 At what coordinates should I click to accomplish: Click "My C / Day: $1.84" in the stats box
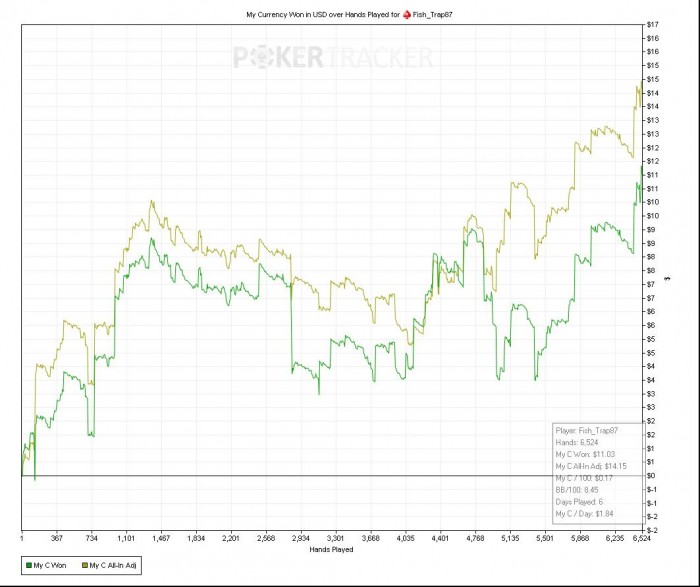pyautogui.click(x=584, y=514)
